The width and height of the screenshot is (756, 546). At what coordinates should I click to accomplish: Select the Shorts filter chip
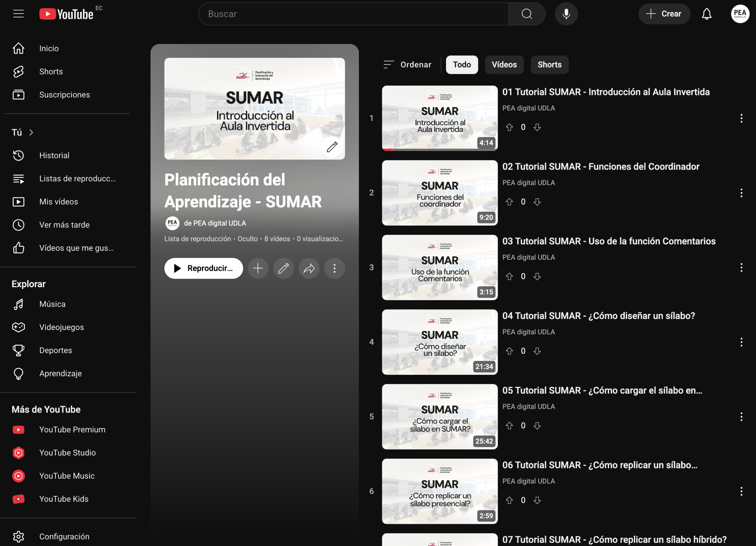(549, 65)
